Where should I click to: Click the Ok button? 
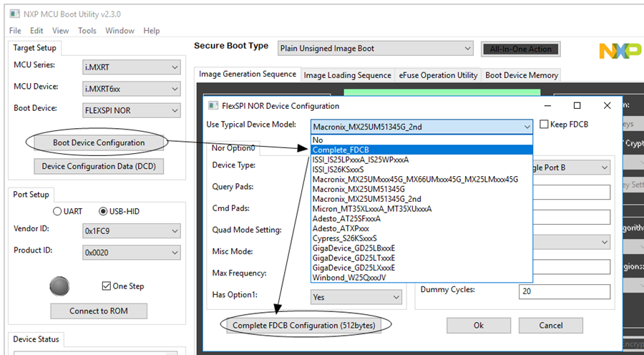pyautogui.click(x=479, y=326)
